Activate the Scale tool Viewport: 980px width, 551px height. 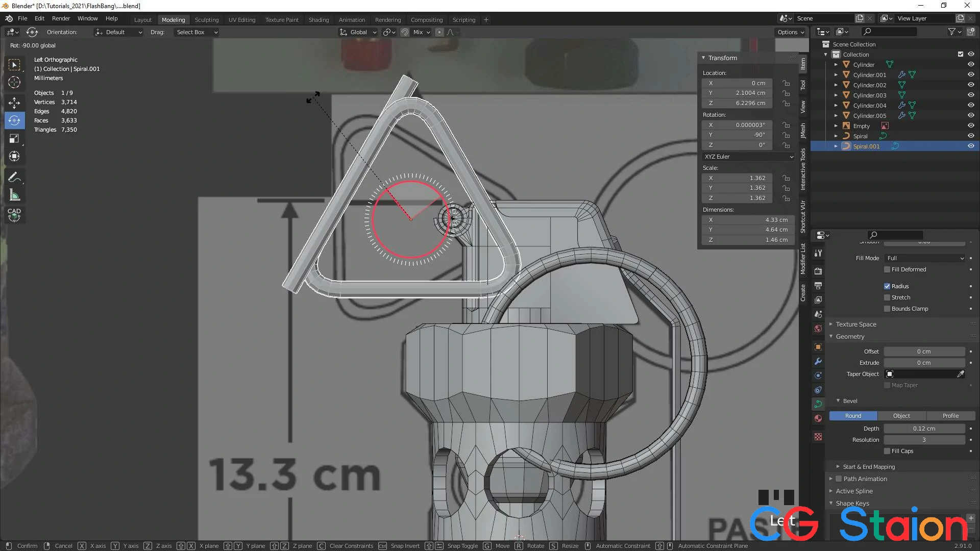[x=14, y=138]
